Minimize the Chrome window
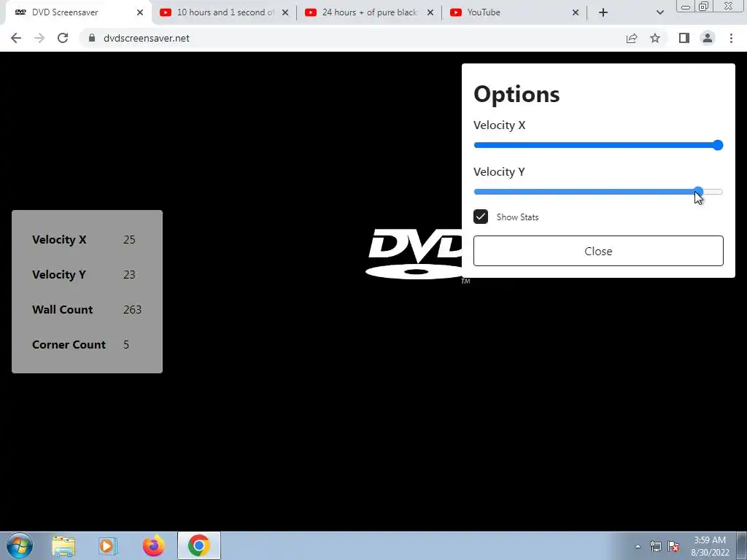The width and height of the screenshot is (747, 560). click(x=685, y=6)
